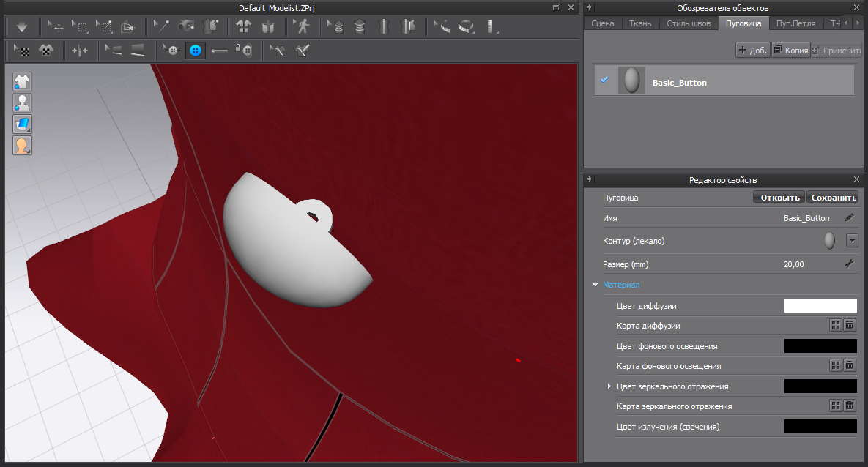Switch to the Ткань tab

click(639, 23)
